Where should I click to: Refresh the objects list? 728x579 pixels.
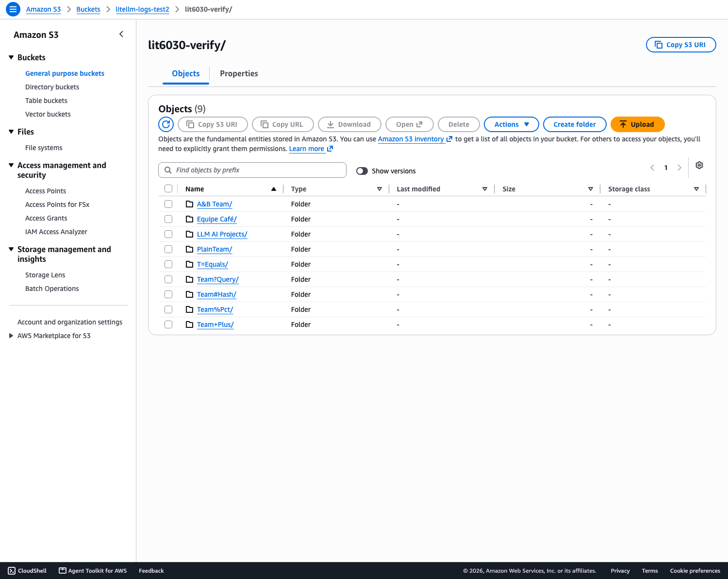point(166,124)
